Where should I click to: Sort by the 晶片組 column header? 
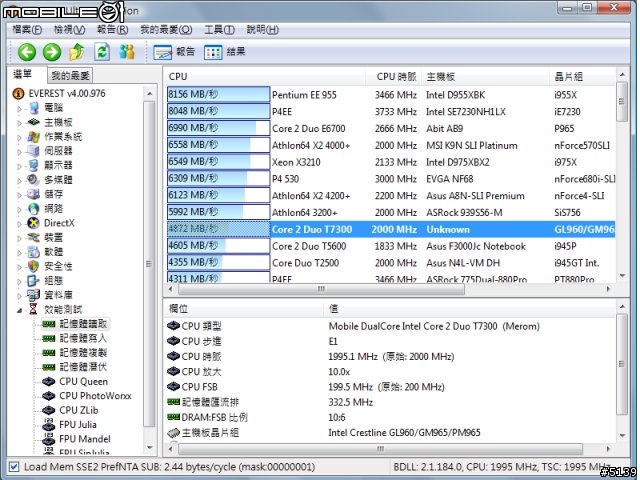click(x=582, y=76)
